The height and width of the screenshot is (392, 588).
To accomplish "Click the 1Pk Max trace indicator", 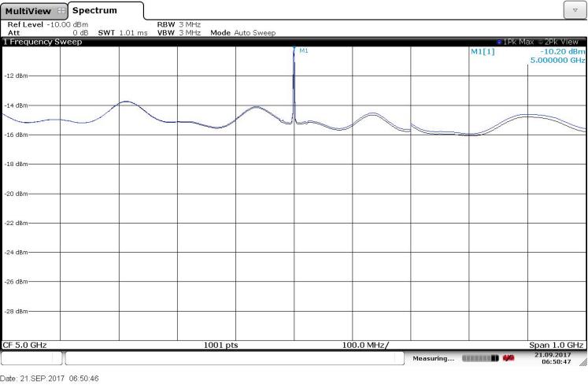I will [516, 42].
